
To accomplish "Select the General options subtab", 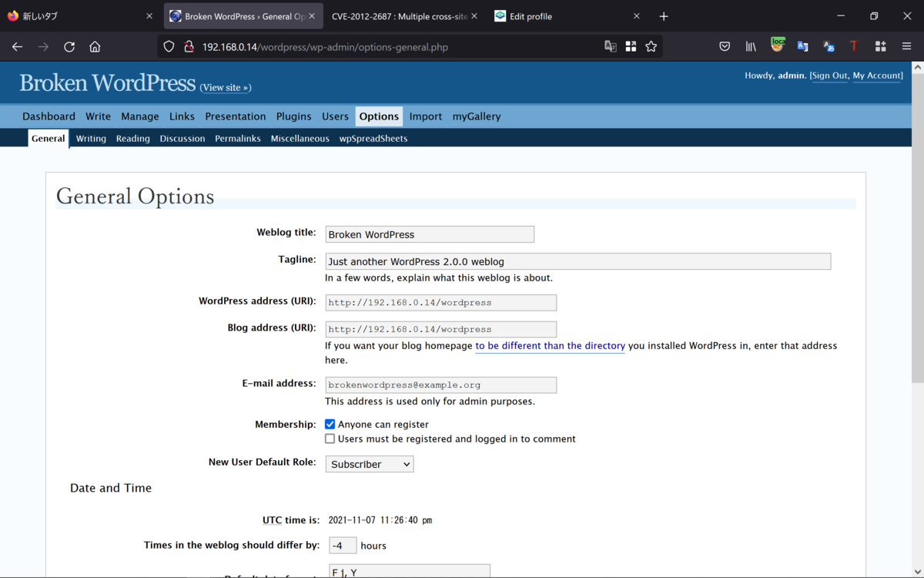I will point(49,139).
